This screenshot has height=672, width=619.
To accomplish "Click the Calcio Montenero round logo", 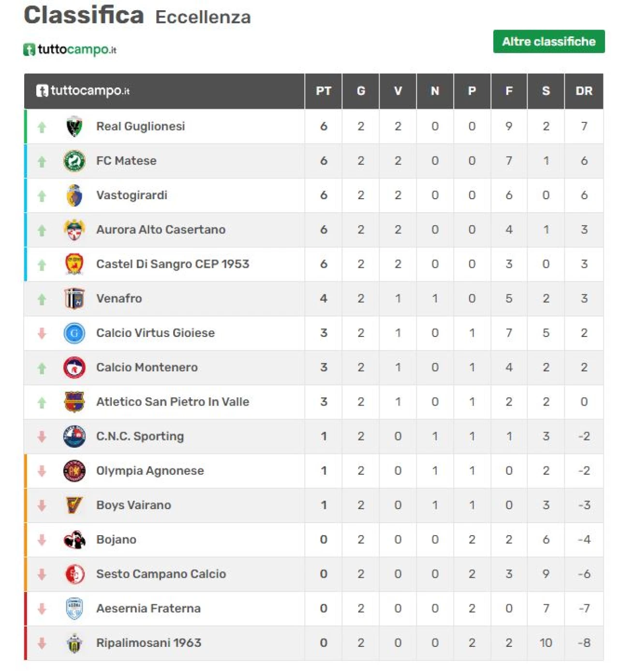I will click(74, 367).
